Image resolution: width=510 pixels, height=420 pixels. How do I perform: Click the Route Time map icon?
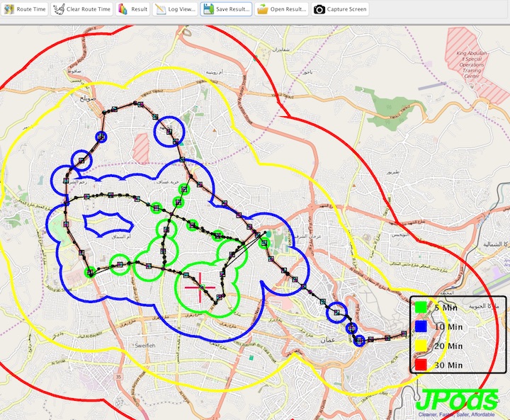(8, 9)
